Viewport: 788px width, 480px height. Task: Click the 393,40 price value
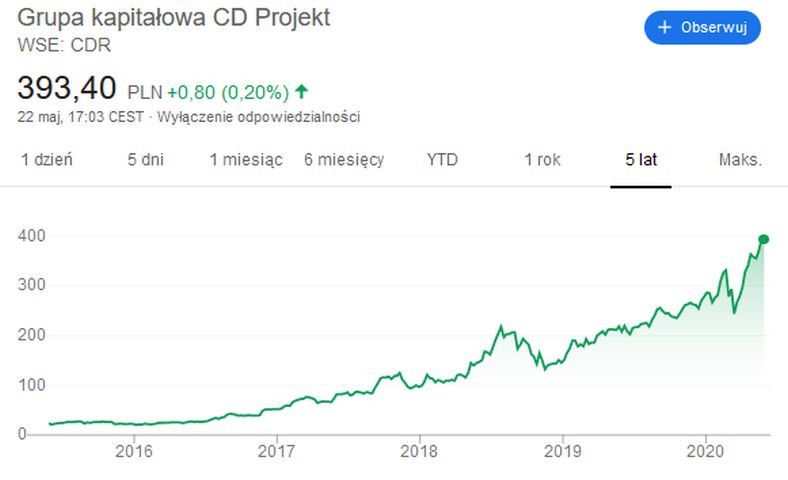(x=67, y=88)
